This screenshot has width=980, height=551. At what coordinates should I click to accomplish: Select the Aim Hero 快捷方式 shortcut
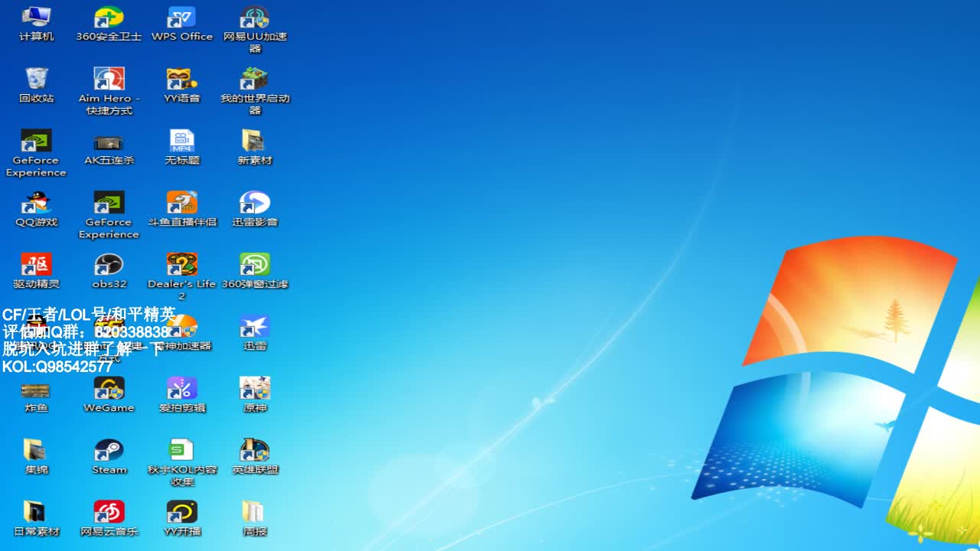tap(109, 92)
